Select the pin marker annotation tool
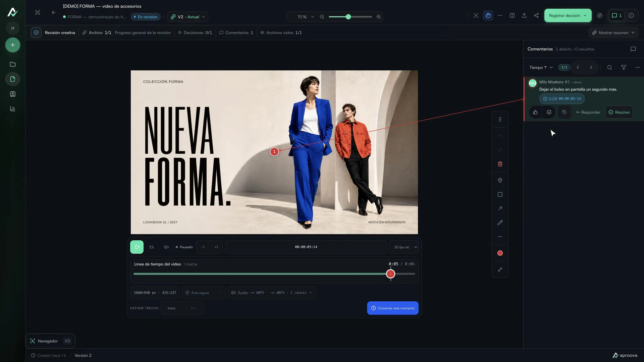Viewport: 644px width, 362px height. click(500, 180)
